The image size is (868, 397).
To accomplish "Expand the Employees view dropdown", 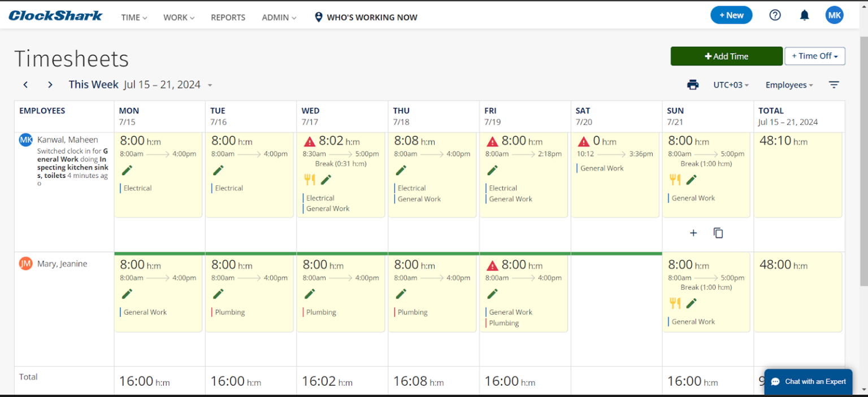I will pyautogui.click(x=789, y=85).
